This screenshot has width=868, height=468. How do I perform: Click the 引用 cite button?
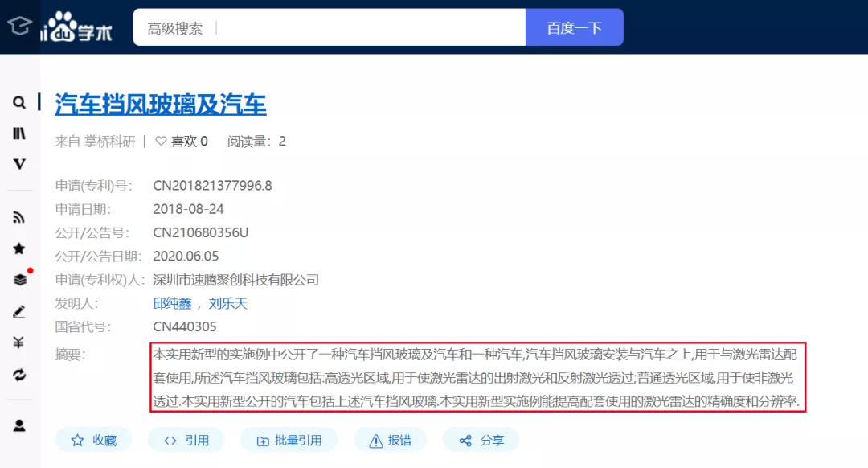pyautogui.click(x=186, y=441)
